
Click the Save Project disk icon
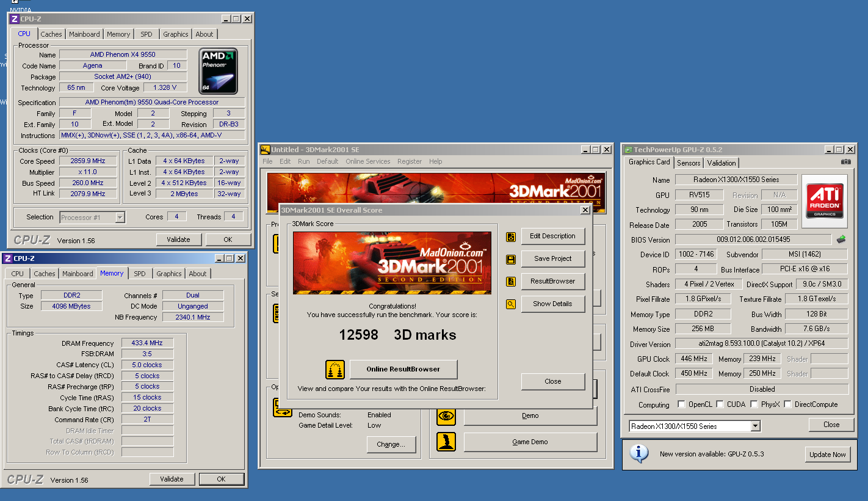511,259
